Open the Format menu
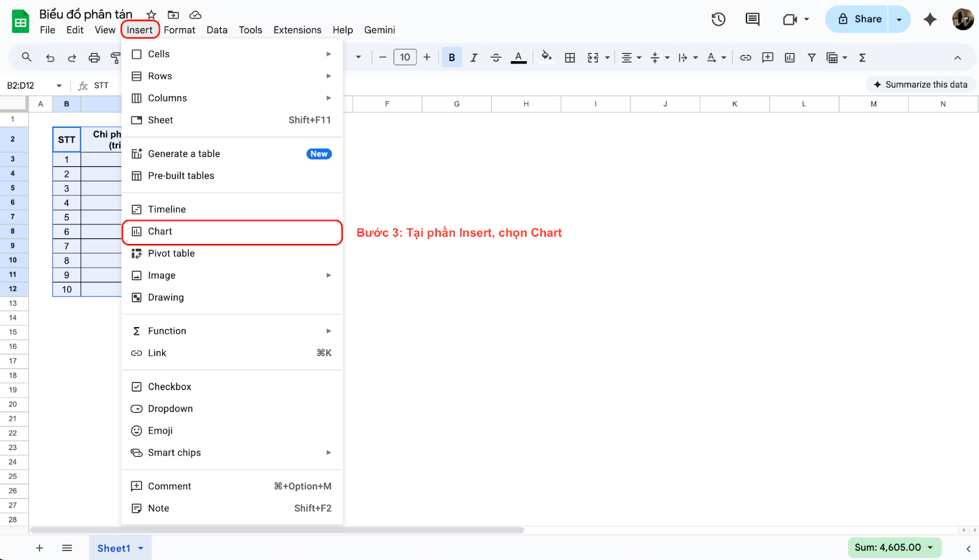This screenshot has height=560, width=979. tap(179, 30)
